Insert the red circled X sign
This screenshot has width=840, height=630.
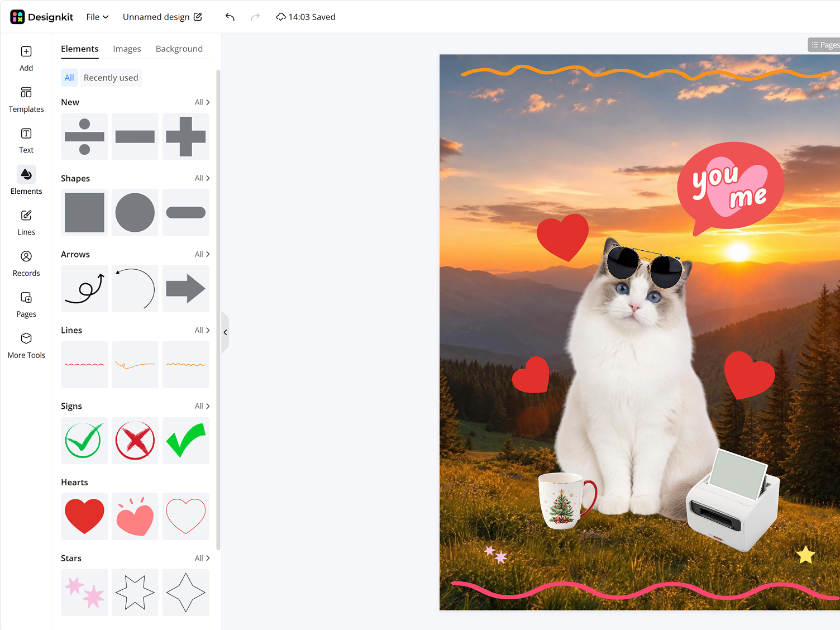pos(135,441)
